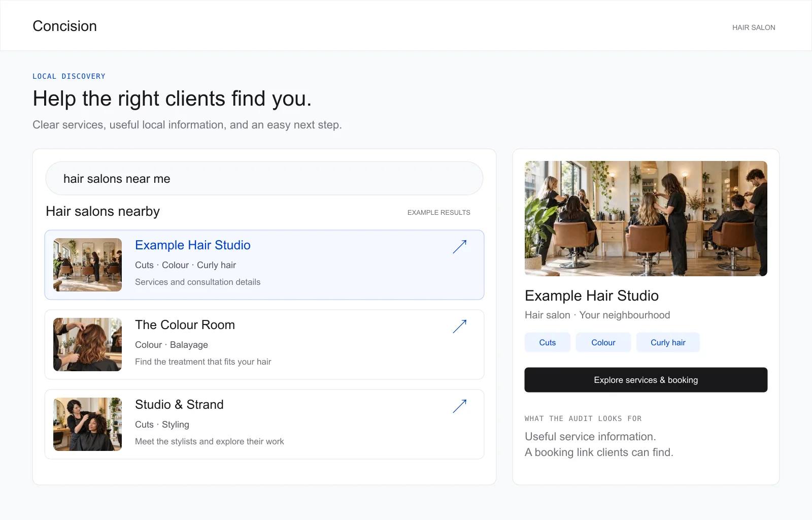Select the Colour service chip
Image resolution: width=812 pixels, height=520 pixels.
pyautogui.click(x=603, y=342)
